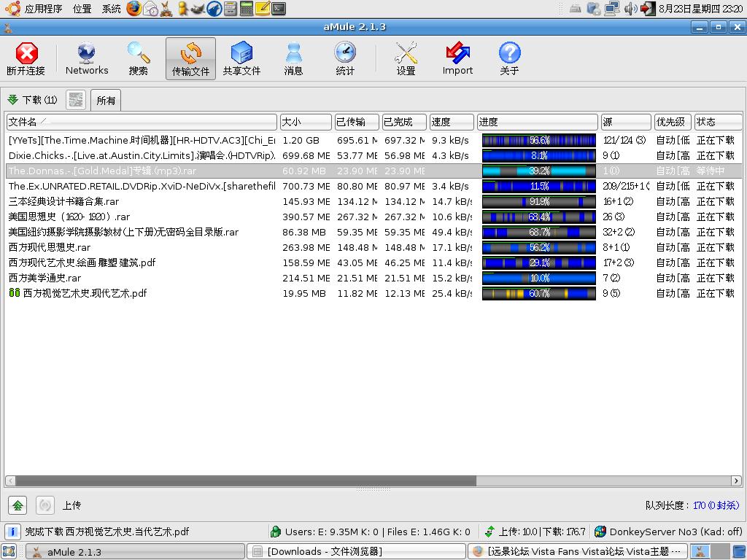
Task: Sort by the 速度 column header
Action: click(451, 122)
